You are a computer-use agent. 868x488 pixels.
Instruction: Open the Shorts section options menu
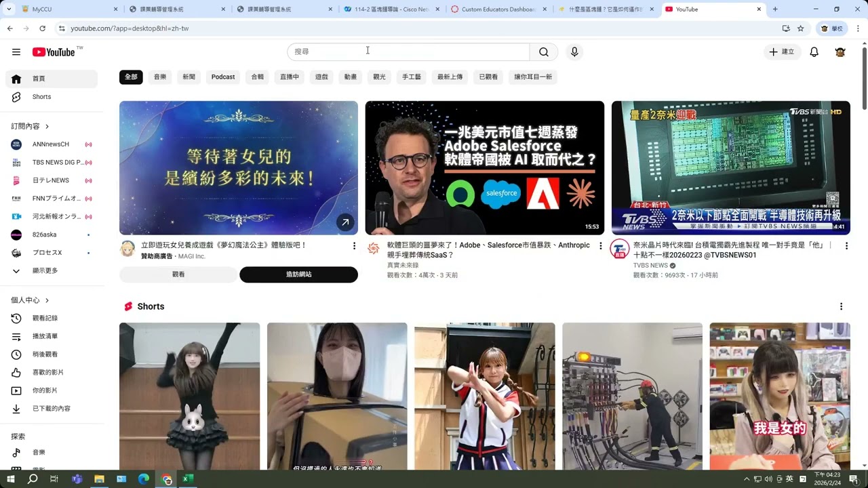841,306
